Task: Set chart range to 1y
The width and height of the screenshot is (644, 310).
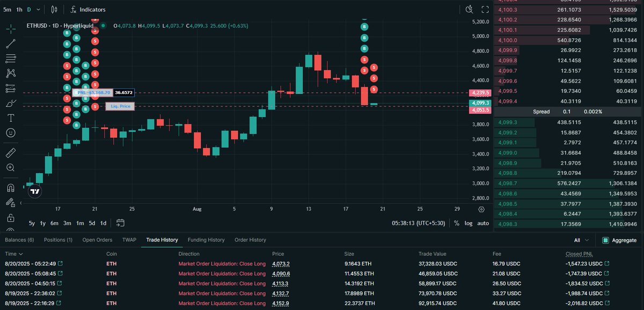Action: (x=43, y=223)
